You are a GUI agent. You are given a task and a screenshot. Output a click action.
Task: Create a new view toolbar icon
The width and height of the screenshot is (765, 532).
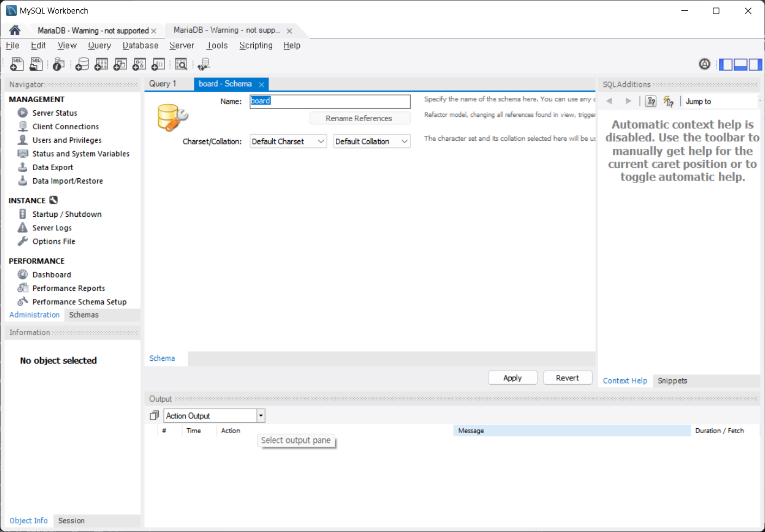[120, 64]
